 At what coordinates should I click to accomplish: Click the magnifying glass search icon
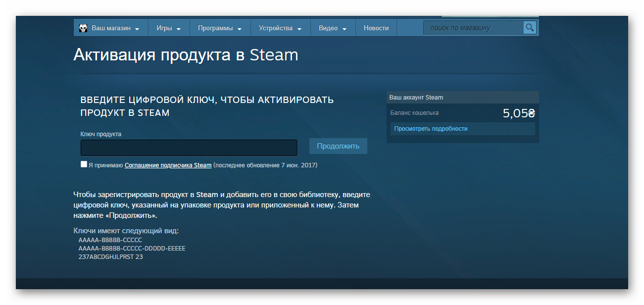click(x=530, y=28)
